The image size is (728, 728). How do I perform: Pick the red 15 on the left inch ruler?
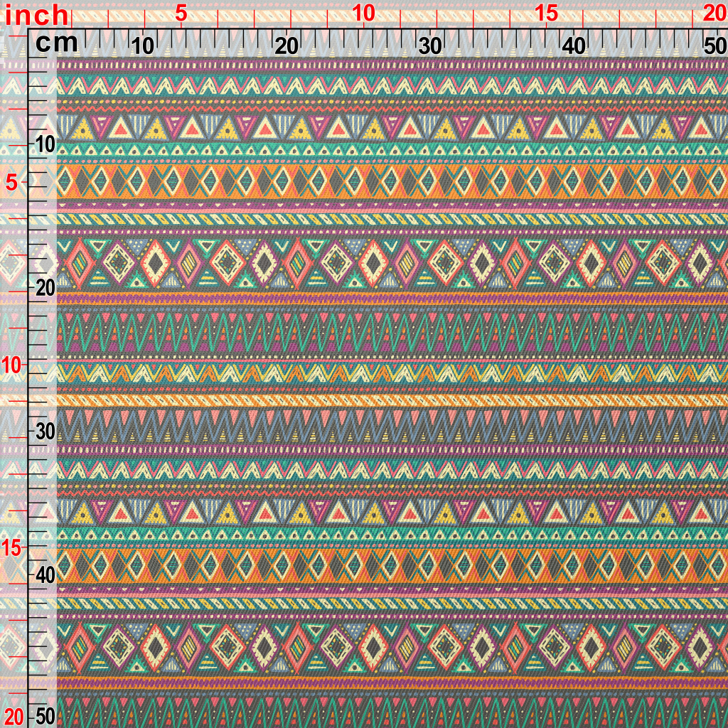pyautogui.click(x=11, y=548)
